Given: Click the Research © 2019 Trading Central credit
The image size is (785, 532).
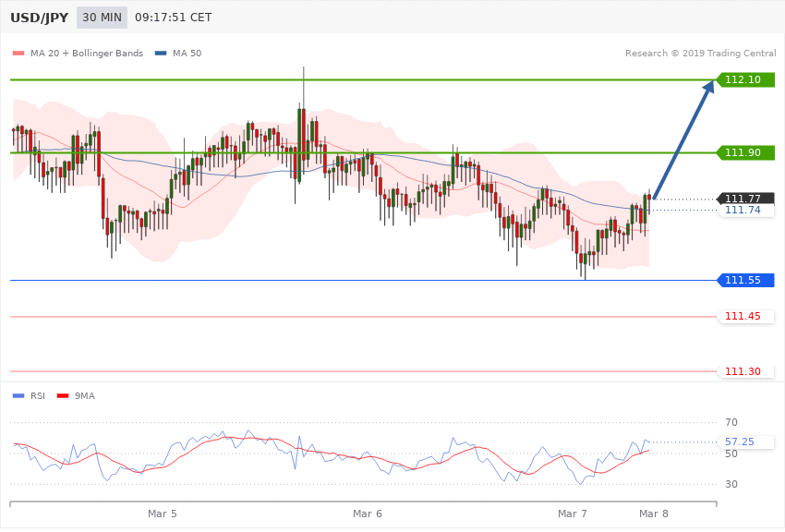Looking at the screenshot, I should (700, 53).
